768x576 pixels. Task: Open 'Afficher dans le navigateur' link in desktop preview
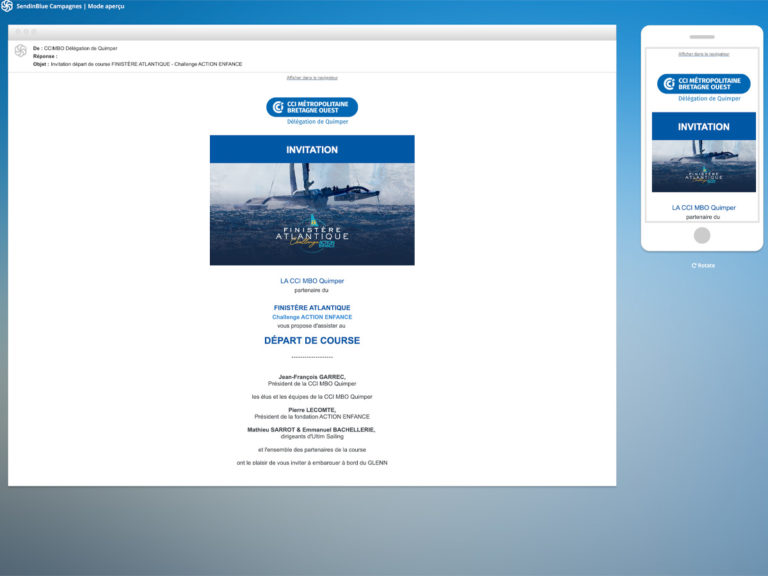pyautogui.click(x=312, y=77)
